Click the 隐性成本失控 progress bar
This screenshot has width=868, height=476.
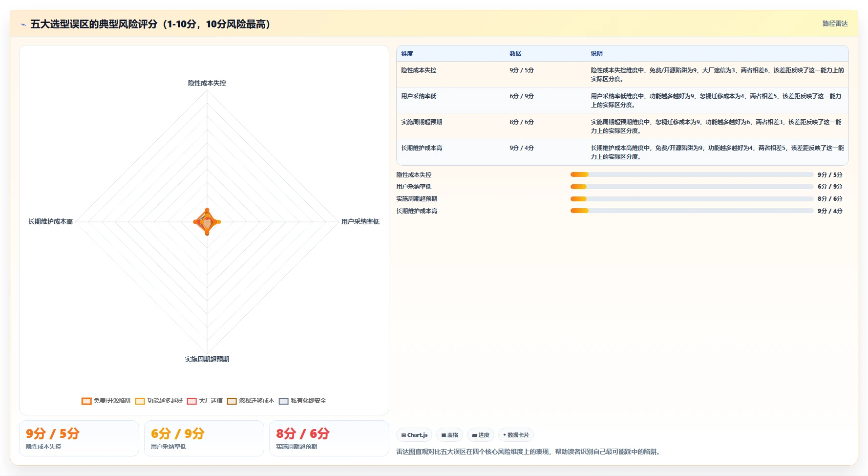[692, 174]
